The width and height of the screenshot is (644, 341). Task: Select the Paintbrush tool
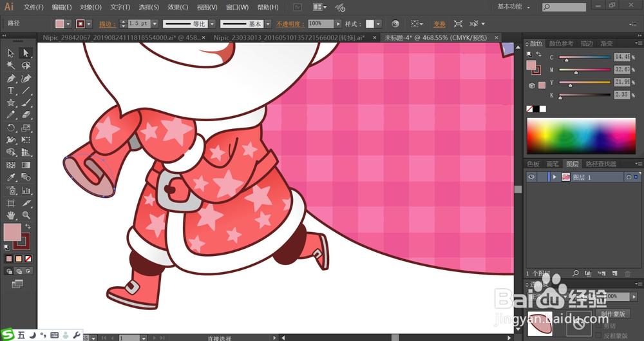tap(26, 103)
